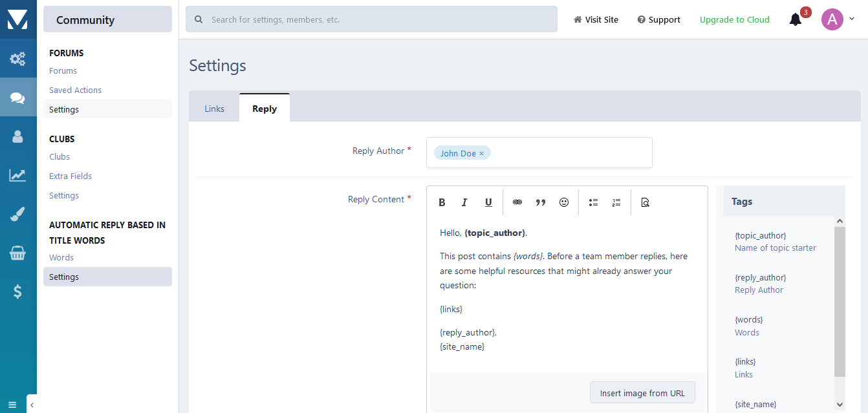Viewport: 868px width, 413px height.
Task: Open the emoji picker
Action: pos(564,202)
